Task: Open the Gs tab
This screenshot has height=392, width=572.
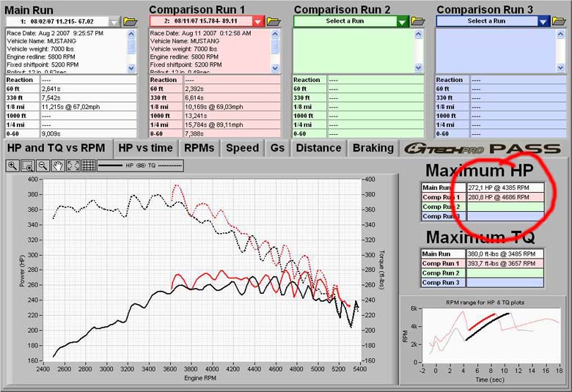Action: click(277, 148)
